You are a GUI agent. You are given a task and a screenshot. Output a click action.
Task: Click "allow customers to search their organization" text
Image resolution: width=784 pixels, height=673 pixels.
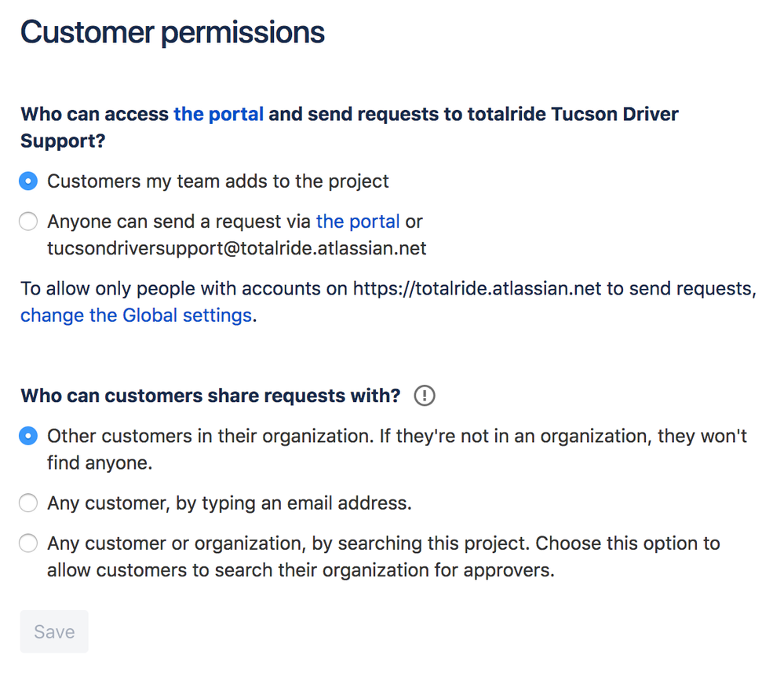tap(301, 570)
